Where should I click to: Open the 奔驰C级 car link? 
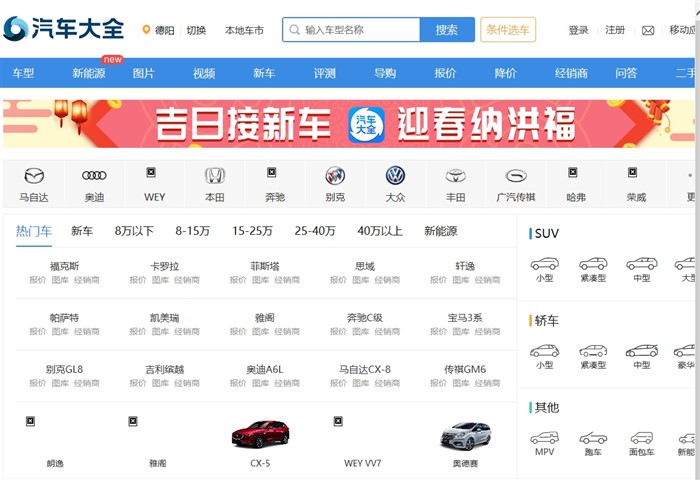(365, 317)
